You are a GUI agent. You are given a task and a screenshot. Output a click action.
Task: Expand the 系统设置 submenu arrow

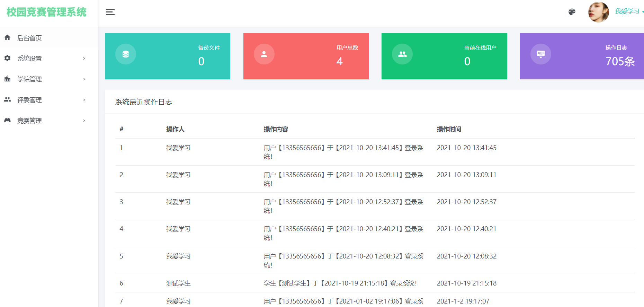(84, 59)
